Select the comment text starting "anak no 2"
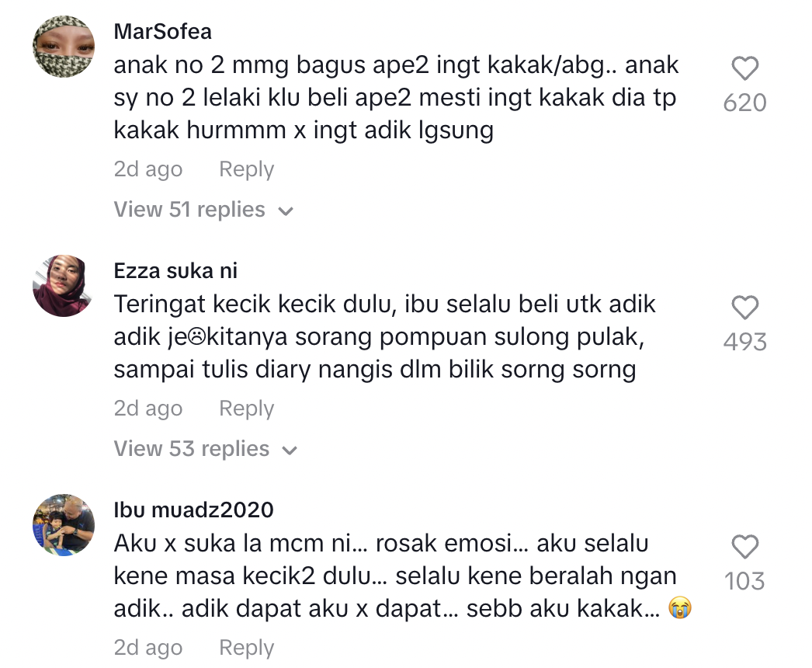 click(396, 98)
